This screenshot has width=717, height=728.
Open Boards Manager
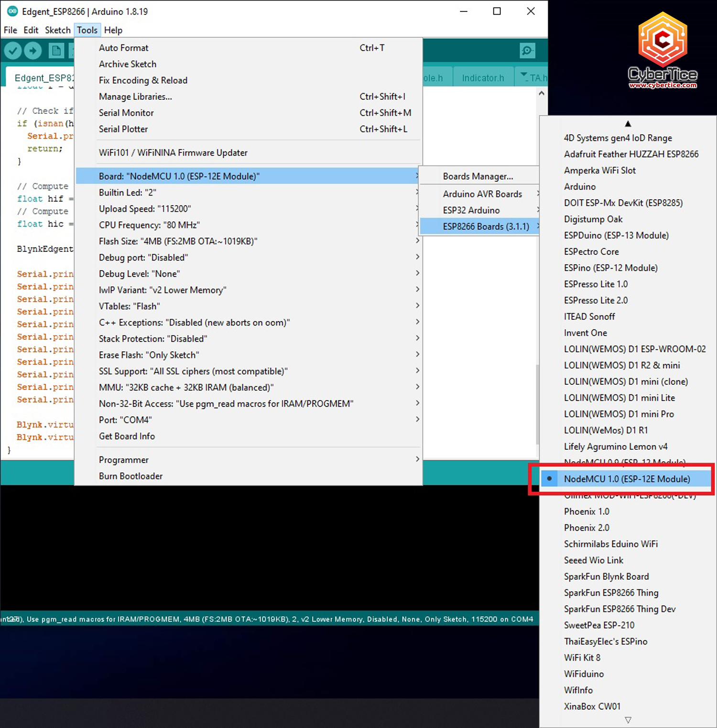478,176
